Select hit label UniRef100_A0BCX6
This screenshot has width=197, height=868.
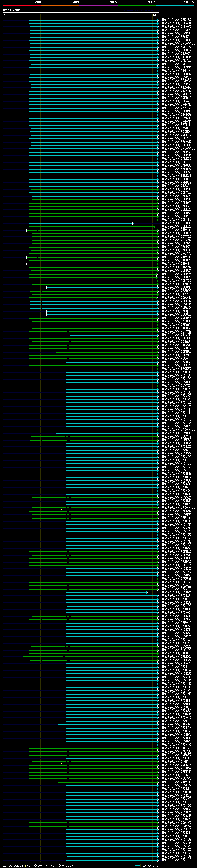pos(177,308)
